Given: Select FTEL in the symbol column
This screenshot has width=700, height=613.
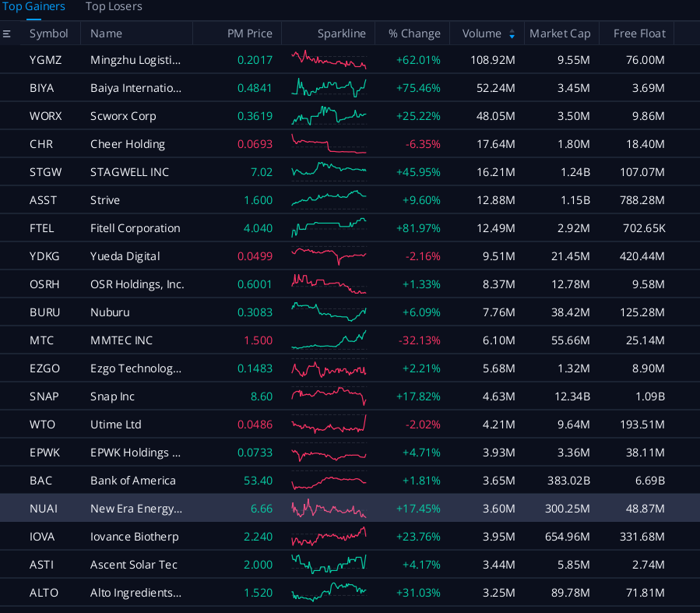Looking at the screenshot, I should coord(41,228).
